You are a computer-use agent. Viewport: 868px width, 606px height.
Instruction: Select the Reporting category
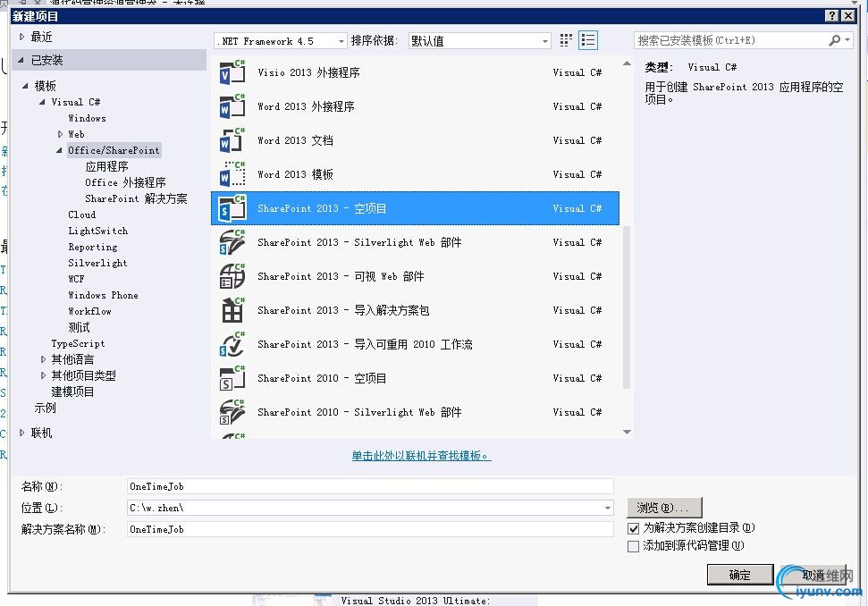tap(92, 247)
